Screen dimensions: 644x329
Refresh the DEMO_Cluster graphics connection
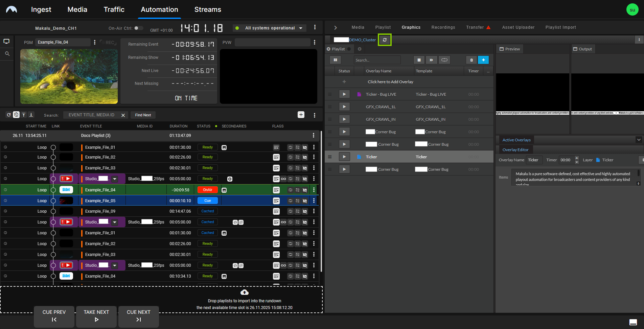[x=385, y=40]
